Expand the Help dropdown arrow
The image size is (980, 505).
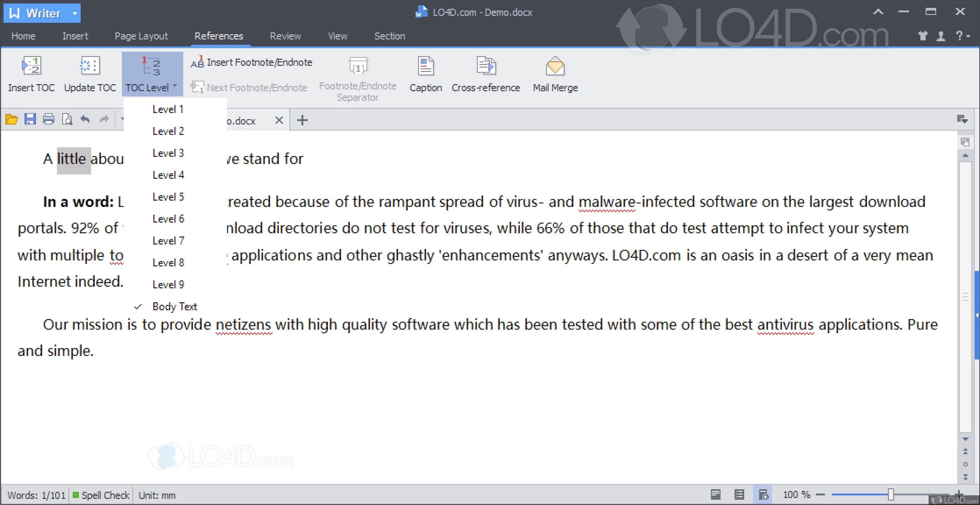(968, 36)
